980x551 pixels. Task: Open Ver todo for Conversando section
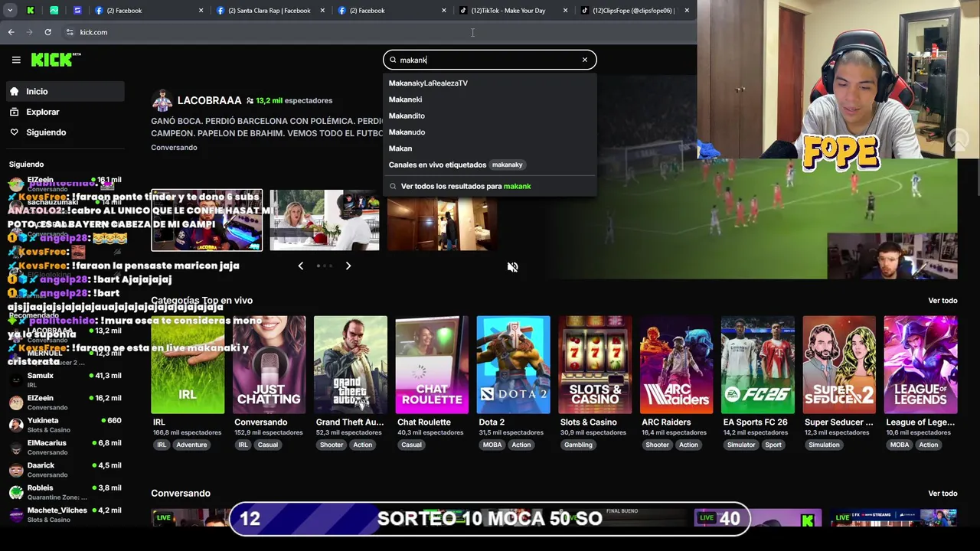942,494
